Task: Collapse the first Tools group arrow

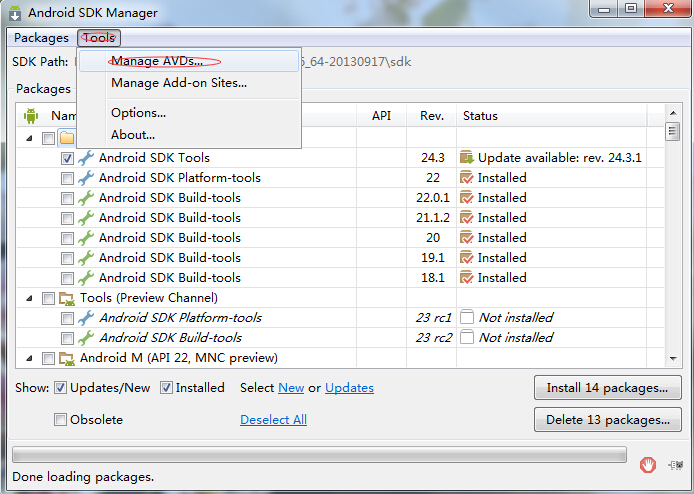Action: (x=29, y=139)
